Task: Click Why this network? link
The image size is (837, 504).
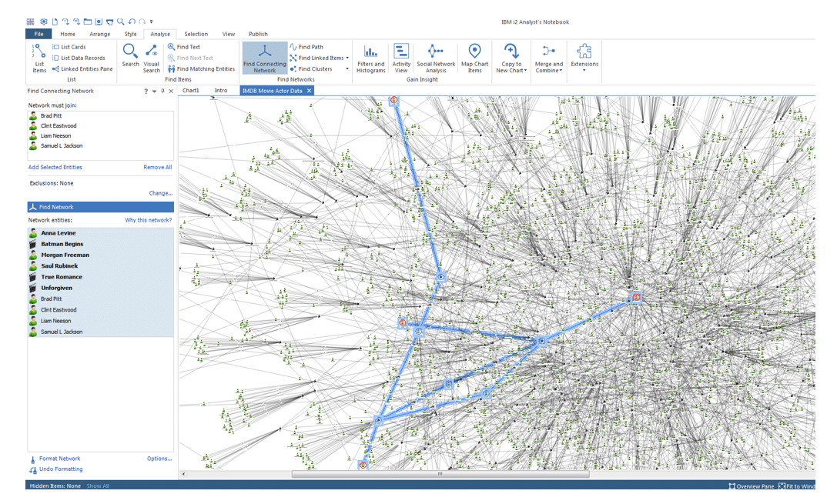Action: pos(149,220)
